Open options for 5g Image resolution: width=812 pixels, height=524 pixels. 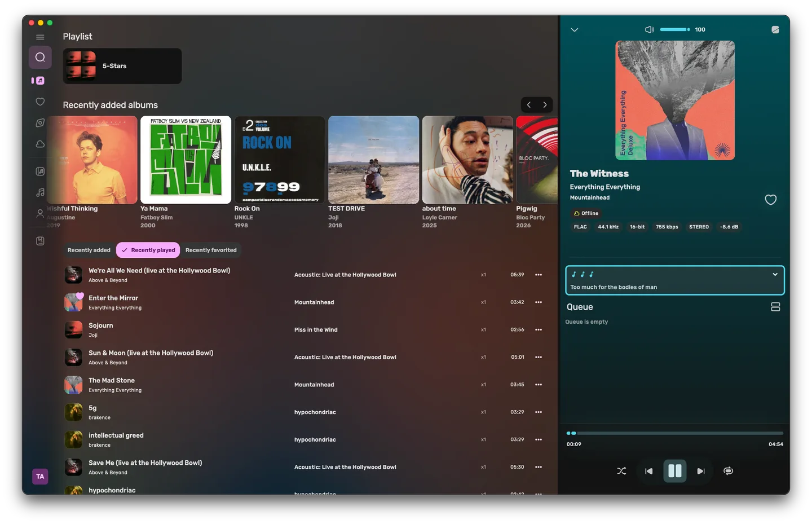[x=539, y=412]
